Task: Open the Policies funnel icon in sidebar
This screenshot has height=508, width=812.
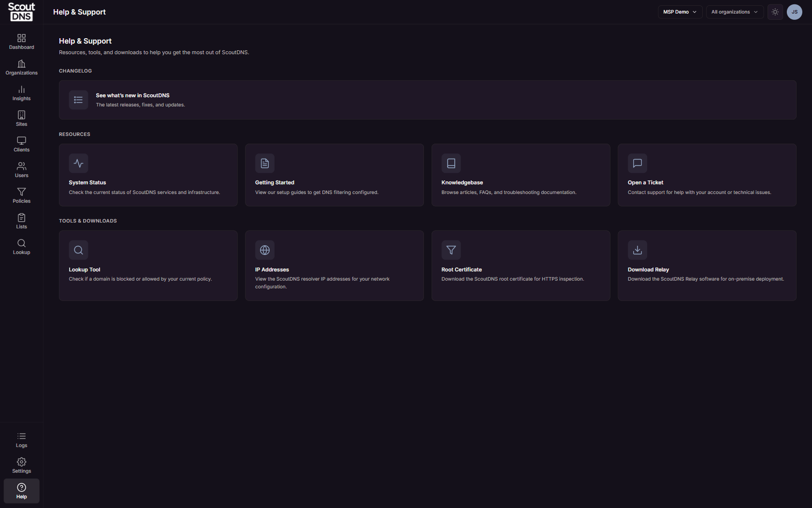Action: click(x=21, y=192)
